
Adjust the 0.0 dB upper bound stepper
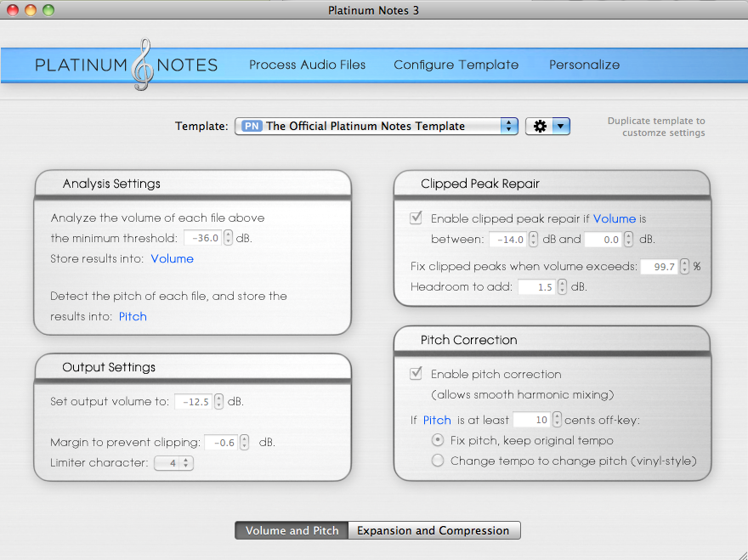coord(628,239)
